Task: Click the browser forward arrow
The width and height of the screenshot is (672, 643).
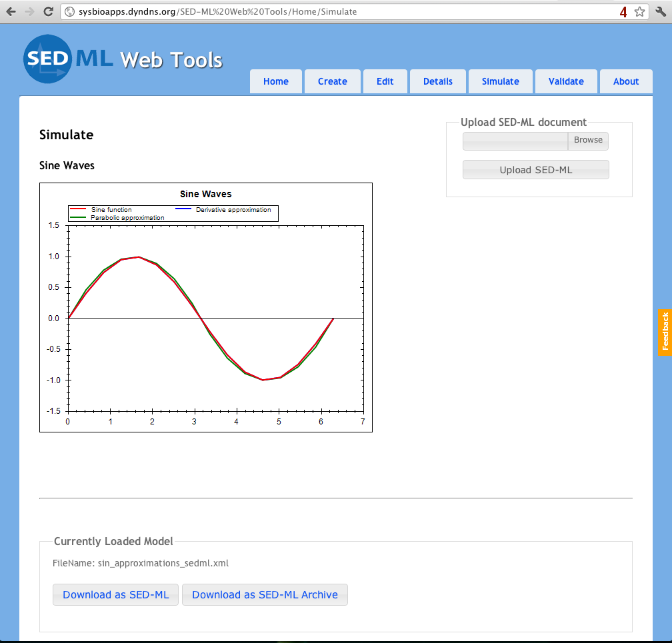Action: click(29, 11)
